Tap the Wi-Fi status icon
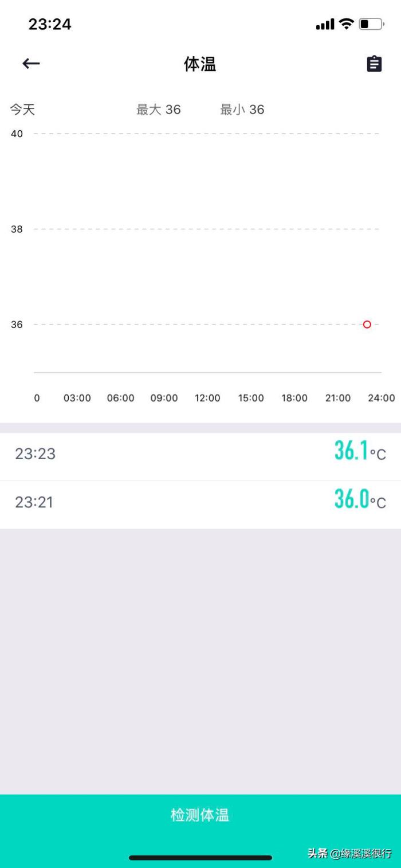 (347, 24)
